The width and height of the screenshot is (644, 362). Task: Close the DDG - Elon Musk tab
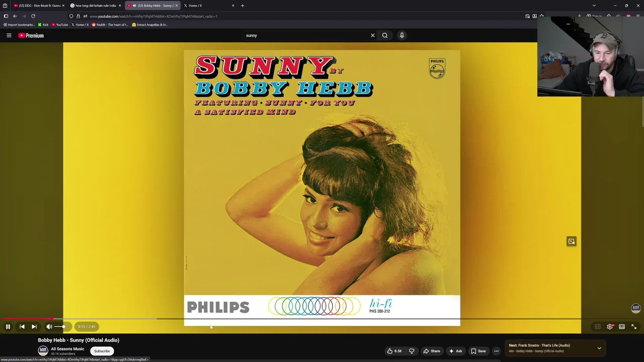point(63,6)
